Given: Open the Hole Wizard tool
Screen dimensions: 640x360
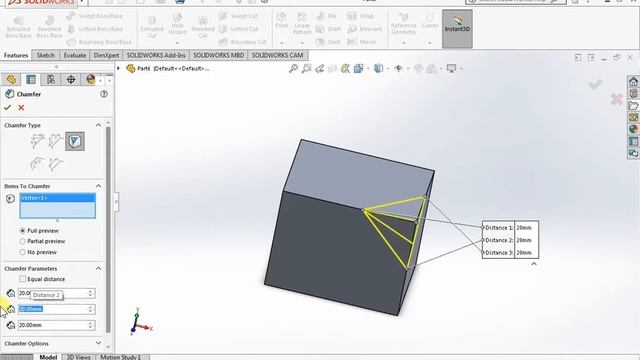Looking at the screenshot, I should (x=177, y=24).
